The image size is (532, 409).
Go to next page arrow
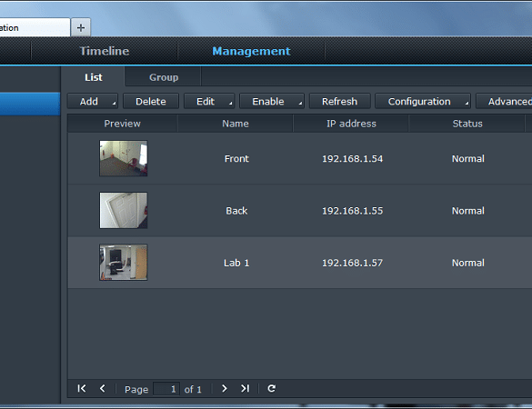pos(224,388)
